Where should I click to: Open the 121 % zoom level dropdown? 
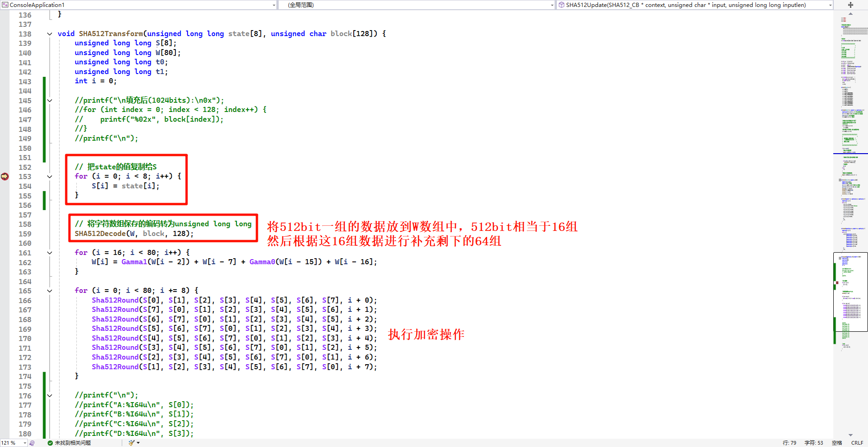[25, 443]
